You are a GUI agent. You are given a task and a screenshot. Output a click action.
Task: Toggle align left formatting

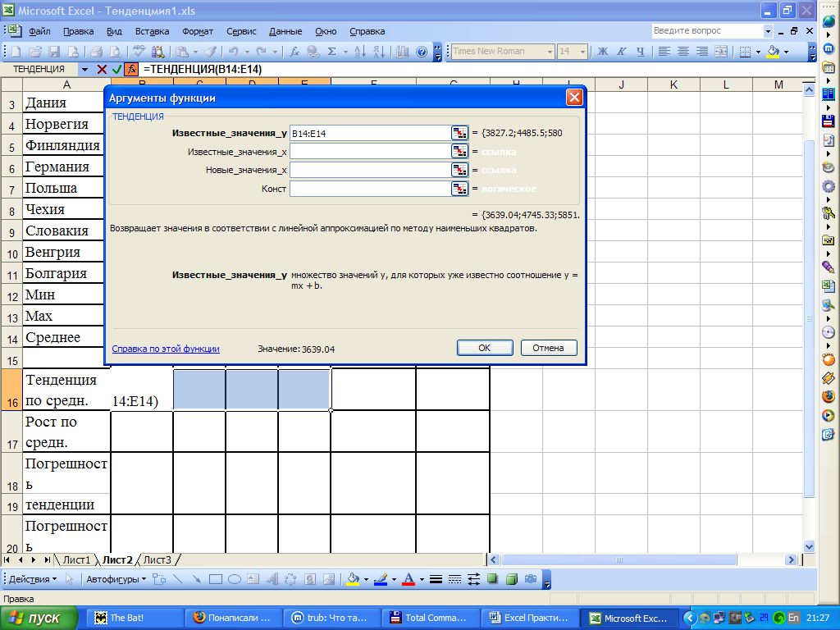pos(664,52)
